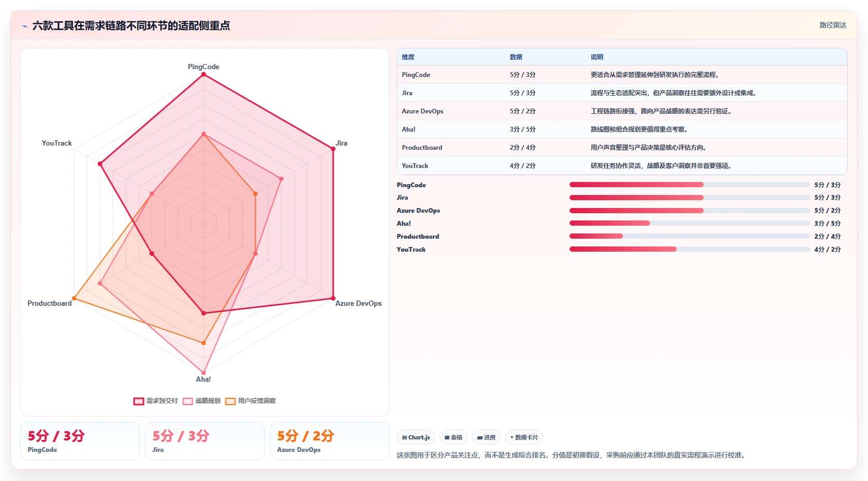The image size is (868, 481).
Task: Click the red data point at PingCode vertex
Action: (x=203, y=74)
